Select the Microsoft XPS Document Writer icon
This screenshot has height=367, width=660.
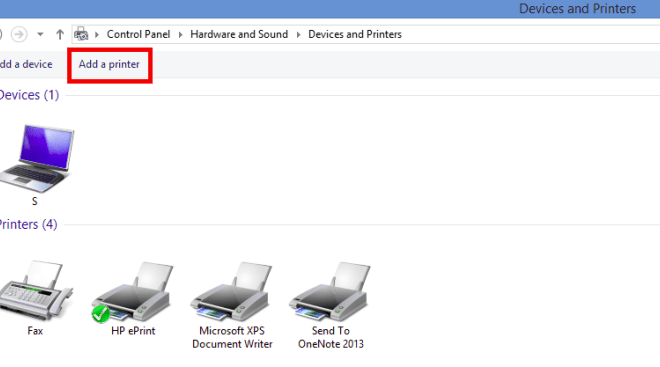231,291
